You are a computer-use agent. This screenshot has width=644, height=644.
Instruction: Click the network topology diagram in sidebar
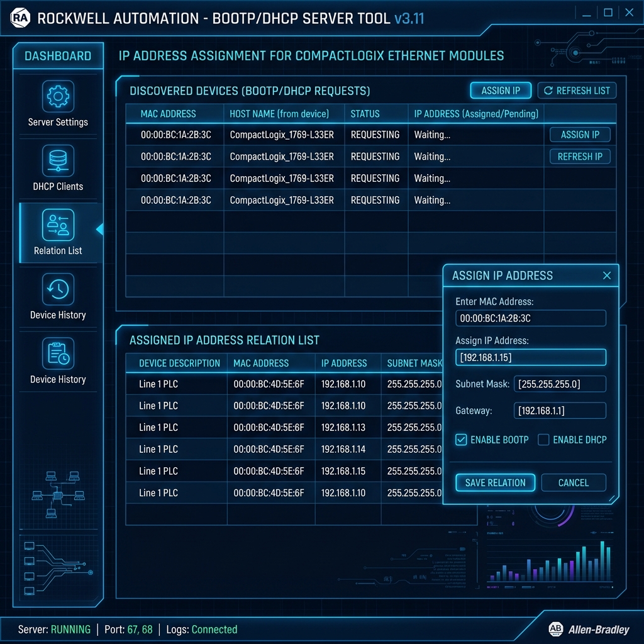(x=58, y=494)
